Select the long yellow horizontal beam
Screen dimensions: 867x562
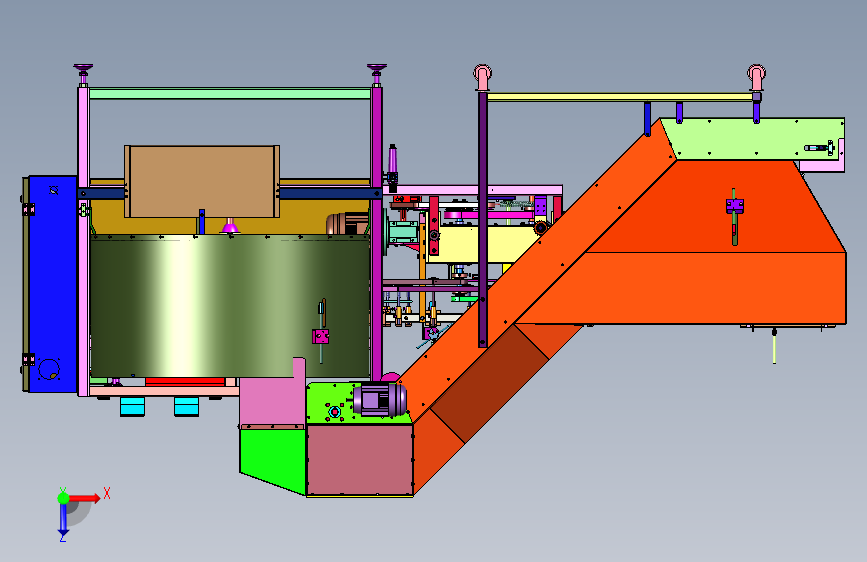click(x=620, y=97)
